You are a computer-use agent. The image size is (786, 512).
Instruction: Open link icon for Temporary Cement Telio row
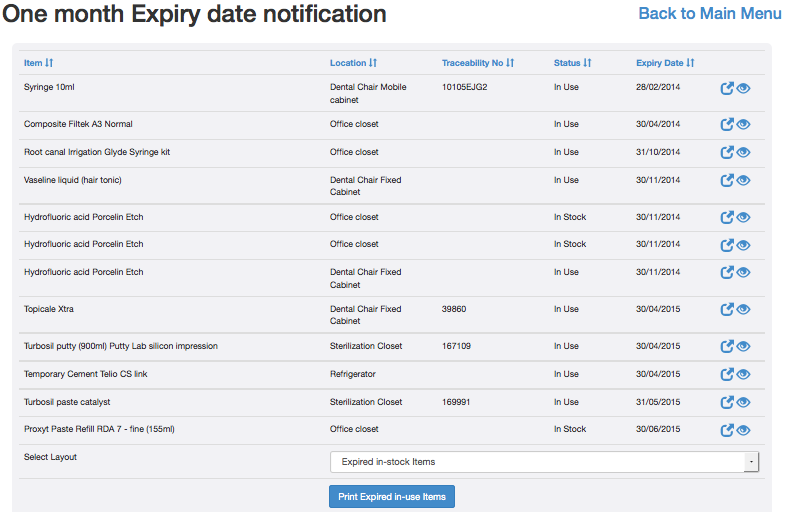coord(727,375)
